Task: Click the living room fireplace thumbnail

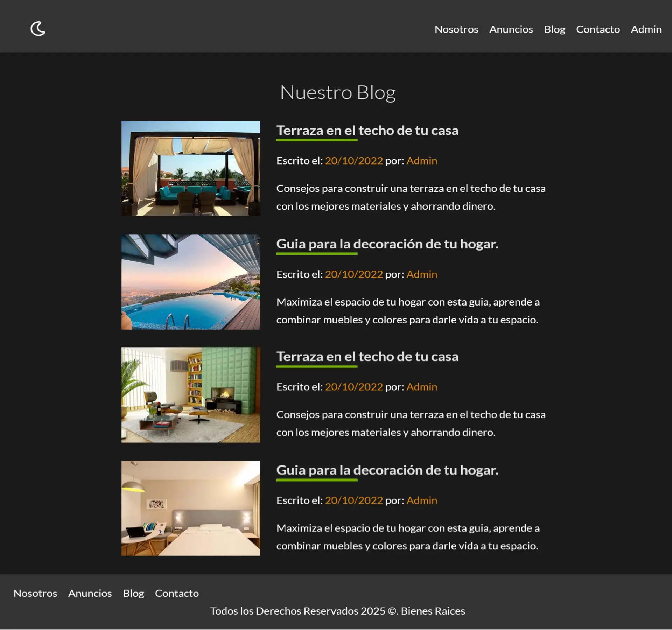Action: click(x=191, y=395)
